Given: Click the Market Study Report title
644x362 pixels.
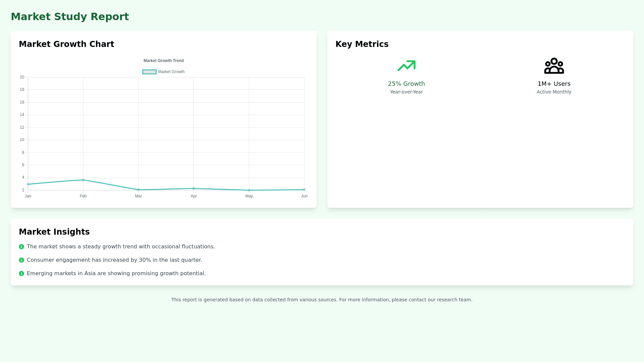Looking at the screenshot, I should (x=70, y=16).
